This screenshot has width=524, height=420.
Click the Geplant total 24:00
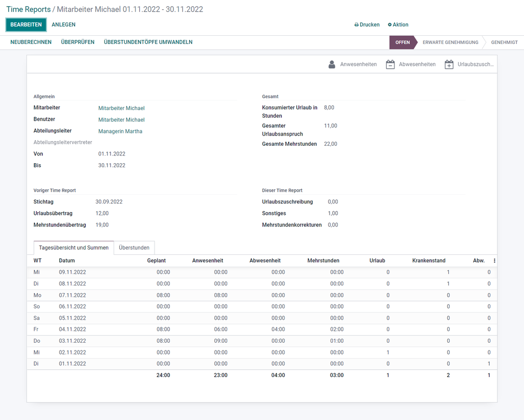coord(163,375)
